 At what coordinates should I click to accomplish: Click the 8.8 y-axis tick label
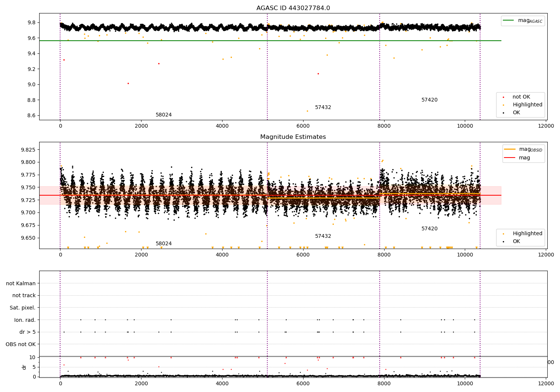31,100
